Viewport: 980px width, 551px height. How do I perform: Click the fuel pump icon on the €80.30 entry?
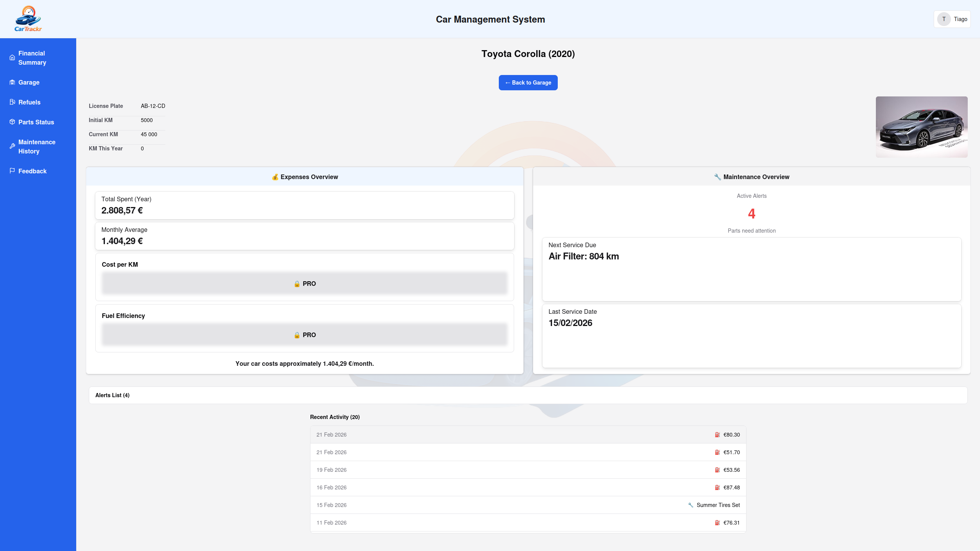coord(717,435)
